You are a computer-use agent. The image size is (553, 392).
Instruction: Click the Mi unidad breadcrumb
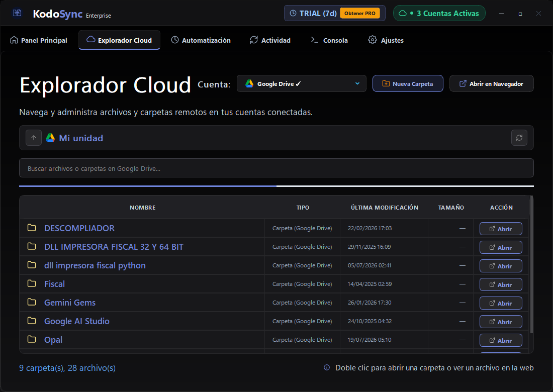tap(81, 138)
